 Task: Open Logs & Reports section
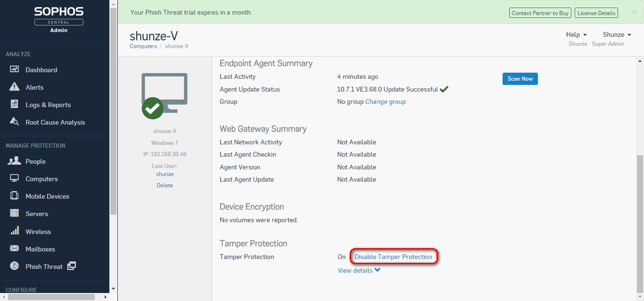coord(48,105)
